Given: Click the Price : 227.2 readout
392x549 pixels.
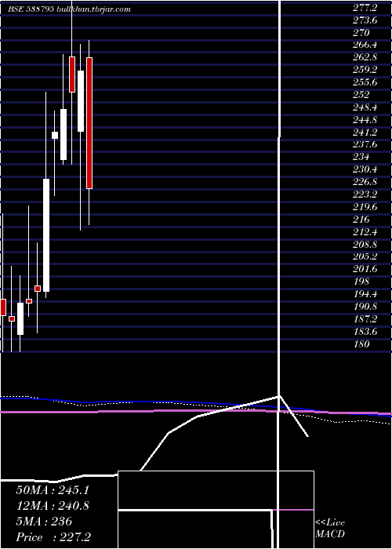Looking at the screenshot, I should [53, 537].
